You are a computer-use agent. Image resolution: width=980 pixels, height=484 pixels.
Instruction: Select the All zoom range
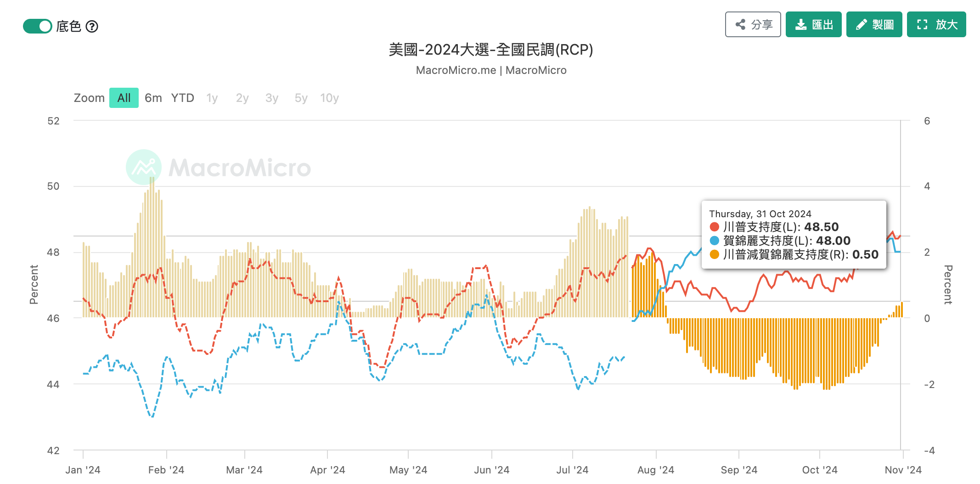coord(124,98)
